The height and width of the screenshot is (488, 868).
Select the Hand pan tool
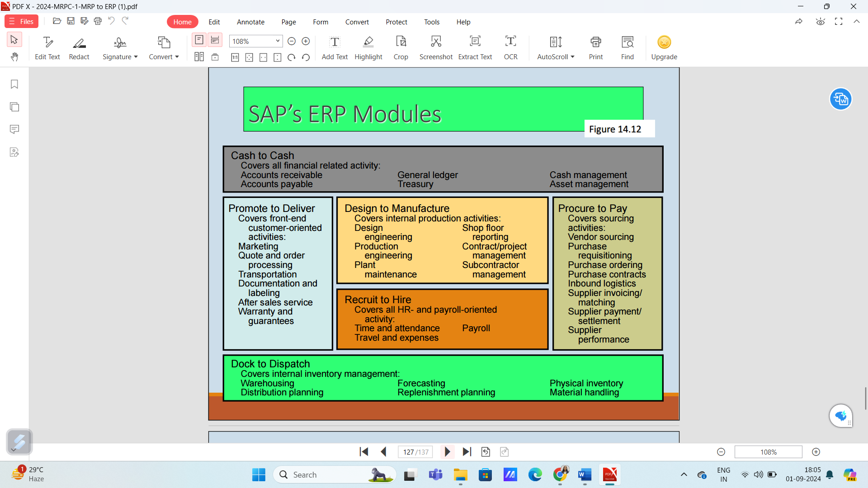pyautogui.click(x=14, y=57)
